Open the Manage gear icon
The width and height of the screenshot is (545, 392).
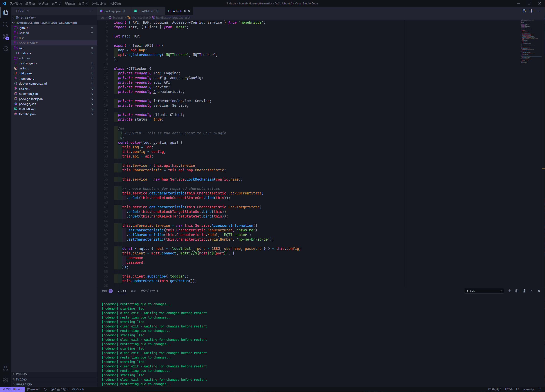6,380
